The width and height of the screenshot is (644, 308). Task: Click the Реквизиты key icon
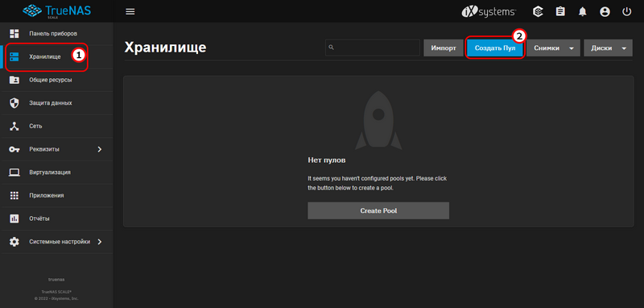point(14,149)
